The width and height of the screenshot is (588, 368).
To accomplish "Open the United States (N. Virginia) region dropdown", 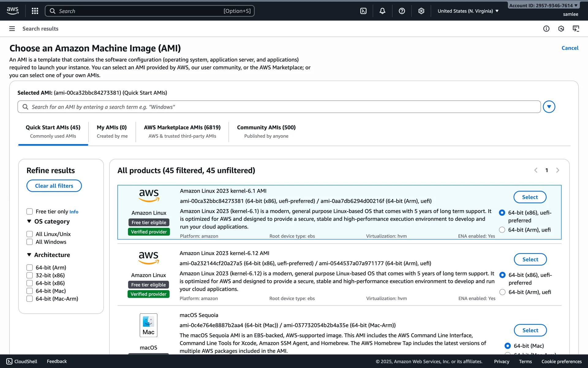I will coord(468,11).
